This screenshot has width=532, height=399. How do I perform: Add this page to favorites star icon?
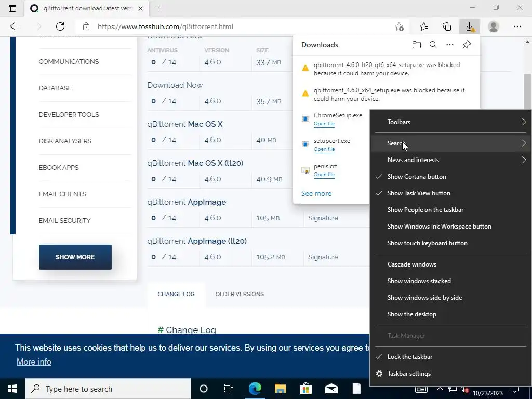coord(400,26)
